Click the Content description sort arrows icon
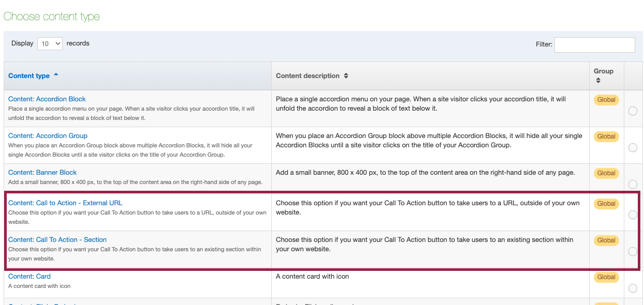644x305 pixels. click(x=346, y=75)
